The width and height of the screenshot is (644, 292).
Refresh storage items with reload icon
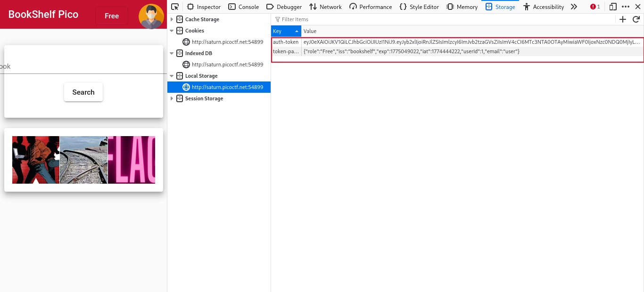pyautogui.click(x=636, y=19)
